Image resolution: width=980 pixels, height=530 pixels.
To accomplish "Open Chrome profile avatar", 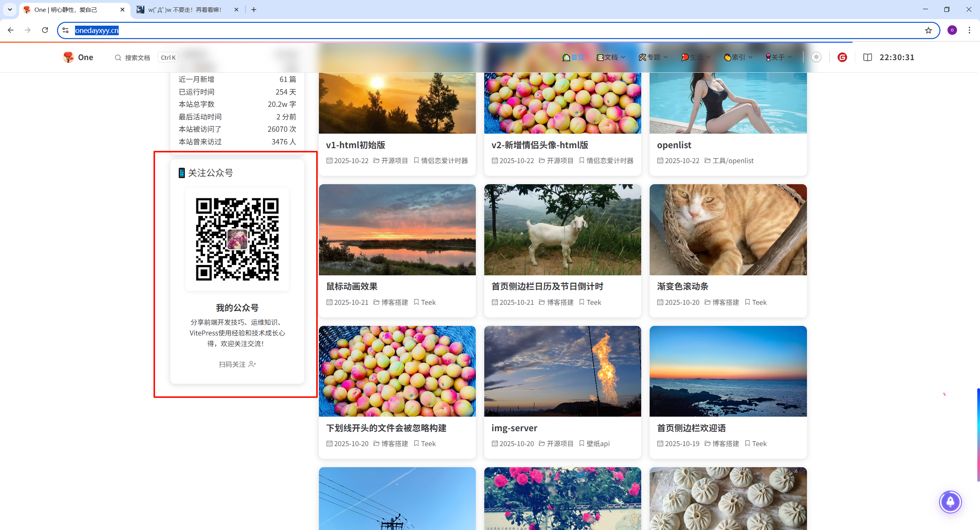I will (x=952, y=30).
